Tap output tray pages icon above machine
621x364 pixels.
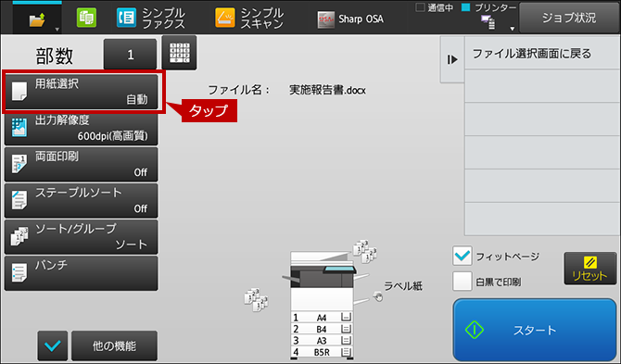(x=365, y=251)
